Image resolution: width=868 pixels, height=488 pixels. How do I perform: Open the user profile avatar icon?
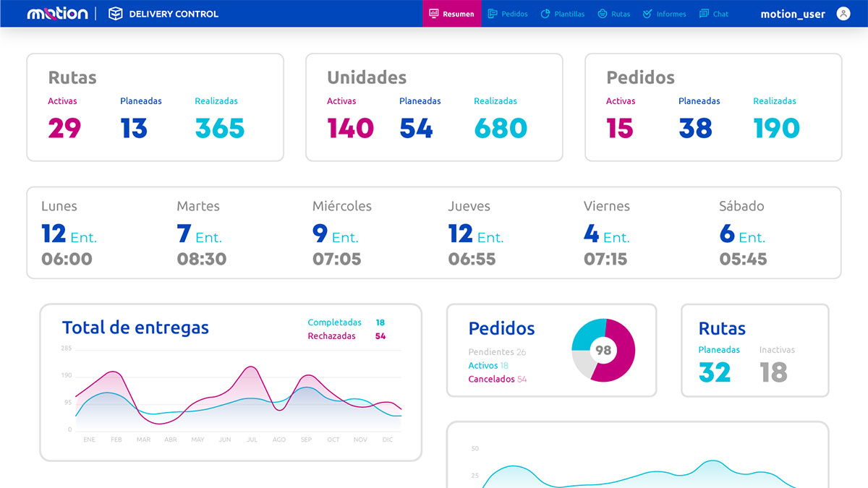[843, 14]
